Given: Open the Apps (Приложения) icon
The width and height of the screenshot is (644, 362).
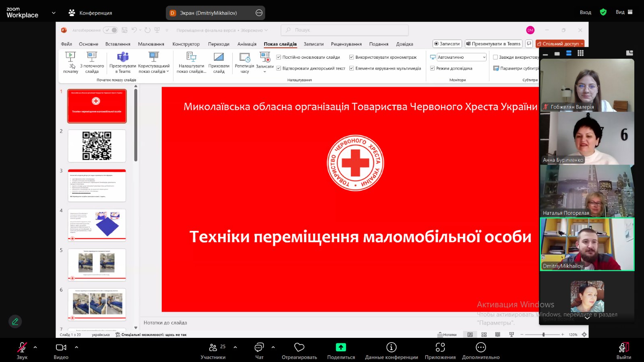Looking at the screenshot, I should tap(440, 348).
